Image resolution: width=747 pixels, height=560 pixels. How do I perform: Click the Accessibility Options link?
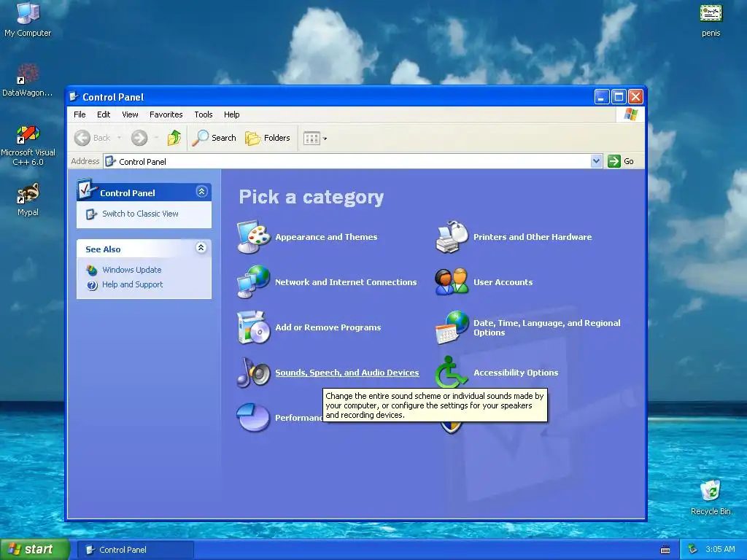pos(516,373)
